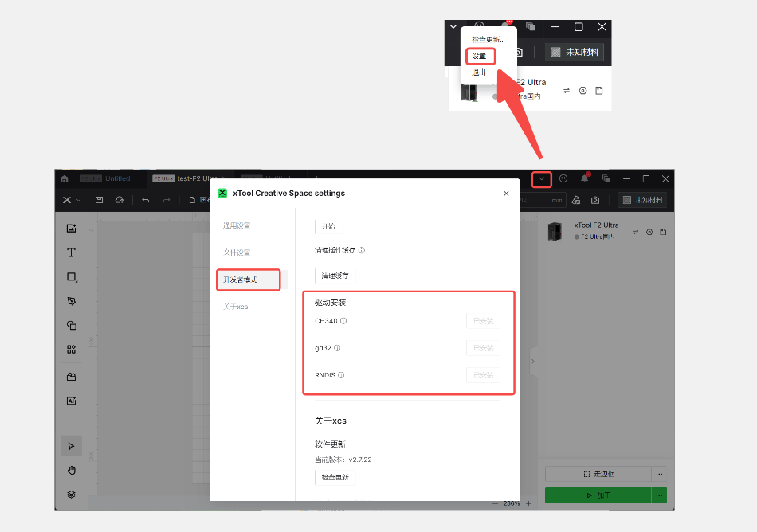The height and width of the screenshot is (532, 757).
Task: Open device settings target icon in main window
Action: [649, 232]
